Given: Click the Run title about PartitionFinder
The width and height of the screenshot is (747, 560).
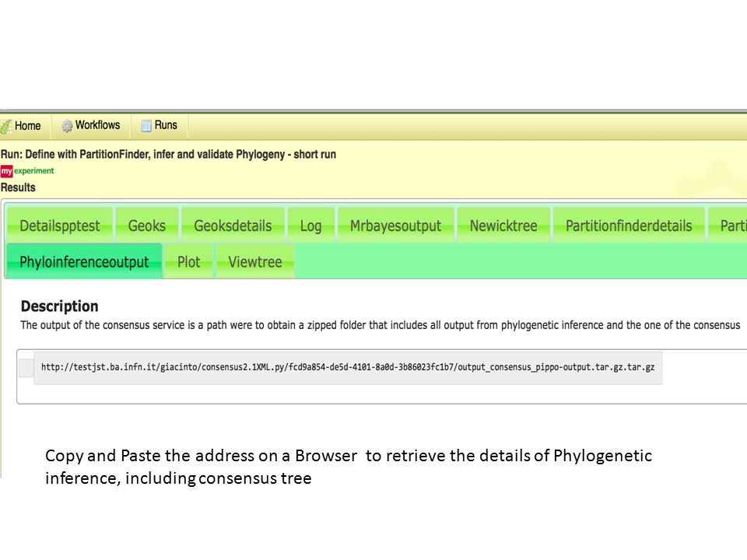Looking at the screenshot, I should coord(168,154).
